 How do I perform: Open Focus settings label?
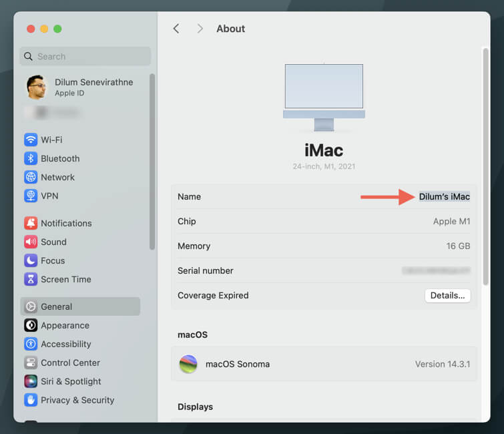click(53, 260)
